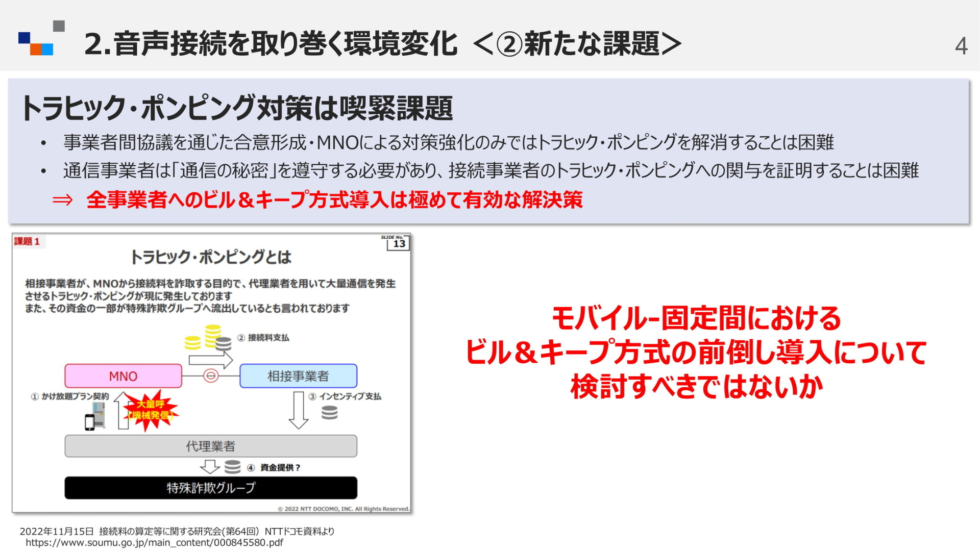Select the black 特殊詐欺グループ box
Image resolution: width=980 pixels, height=551 pixels.
point(210,488)
